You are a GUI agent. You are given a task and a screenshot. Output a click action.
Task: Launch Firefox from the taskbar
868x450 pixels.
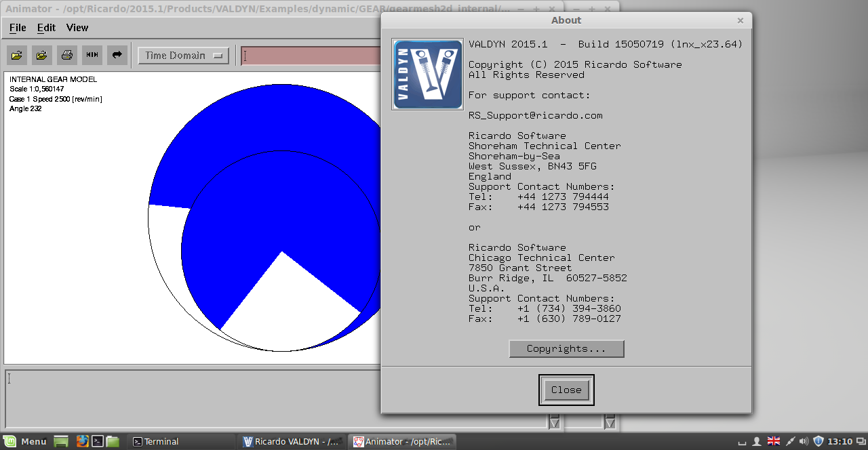tap(82, 441)
